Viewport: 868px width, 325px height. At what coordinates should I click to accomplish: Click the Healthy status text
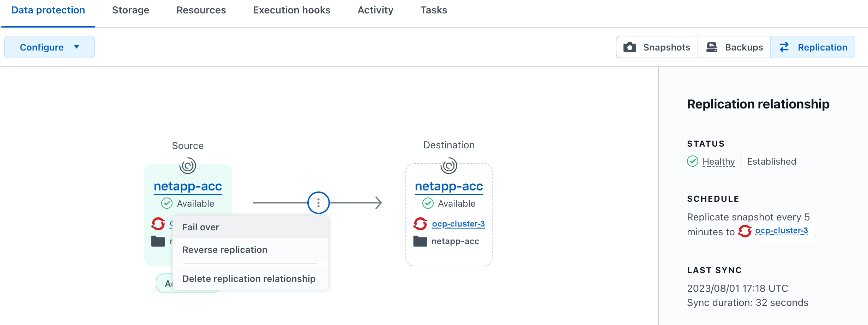click(x=718, y=161)
